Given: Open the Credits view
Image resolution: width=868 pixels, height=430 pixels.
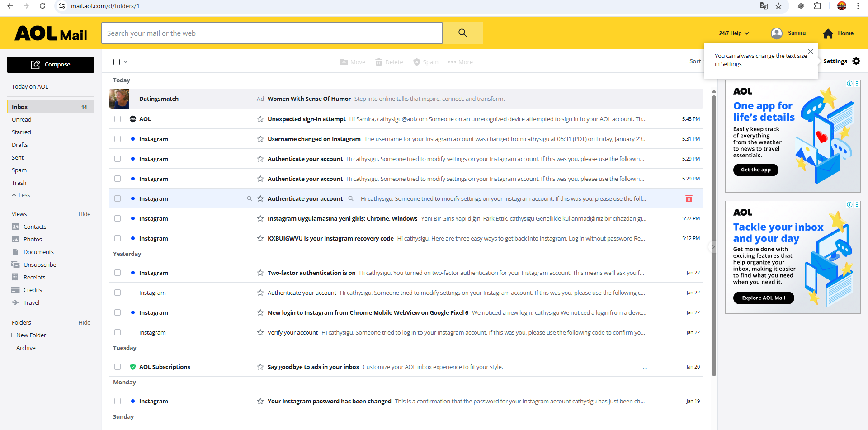Looking at the screenshot, I should click(33, 290).
